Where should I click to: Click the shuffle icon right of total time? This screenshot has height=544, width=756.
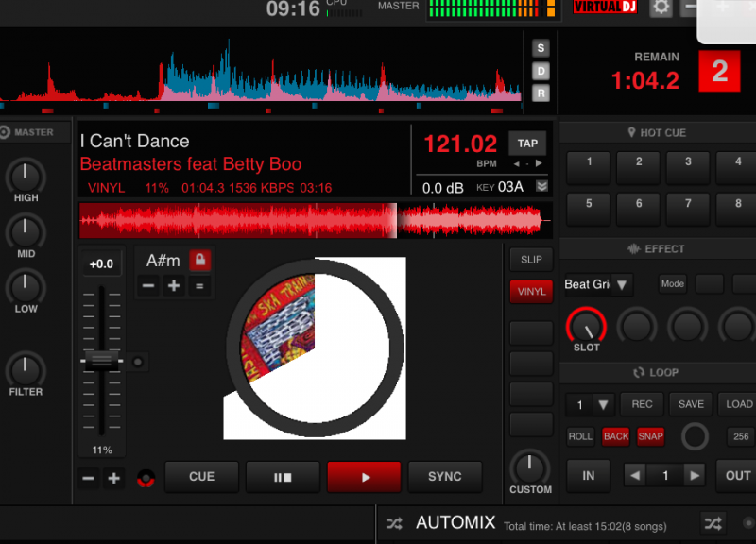(x=713, y=523)
